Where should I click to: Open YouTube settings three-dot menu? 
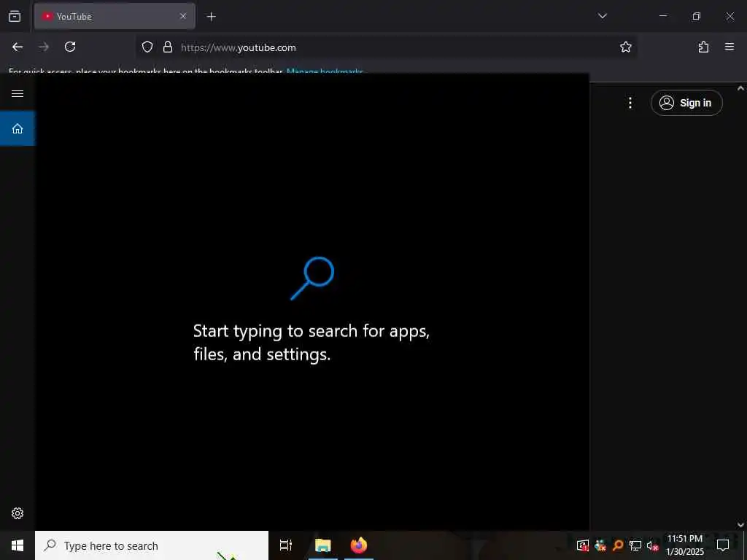630,103
